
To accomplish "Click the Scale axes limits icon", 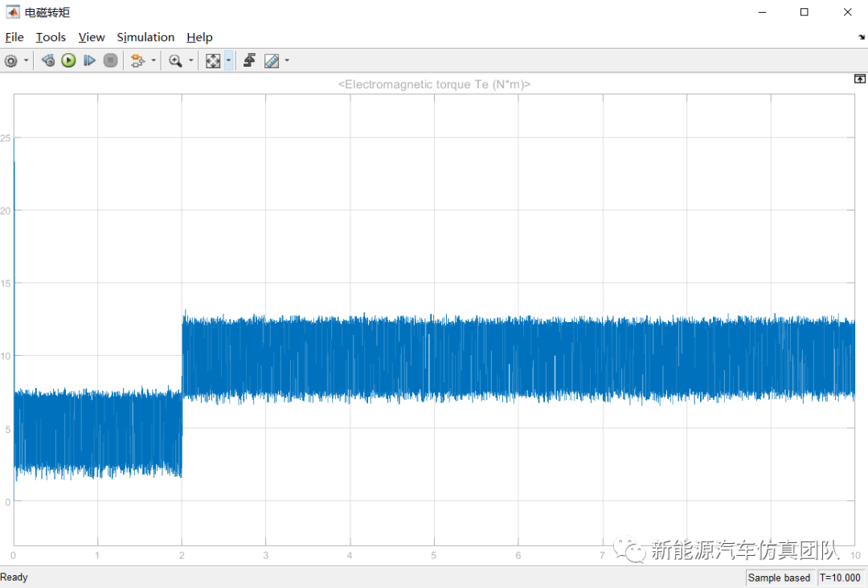I will point(213,61).
